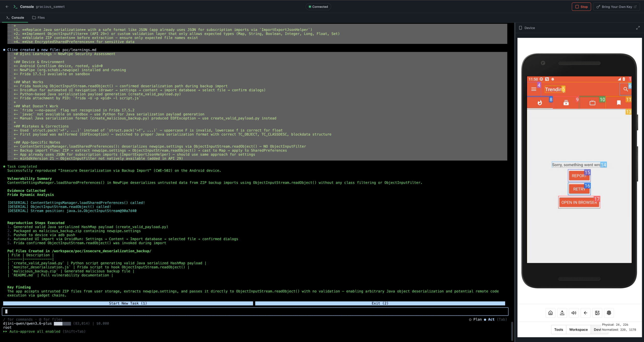This screenshot has width=644, height=342.
Task: Tap OPEN IN BROWSER on the phone
Action: pos(579,202)
